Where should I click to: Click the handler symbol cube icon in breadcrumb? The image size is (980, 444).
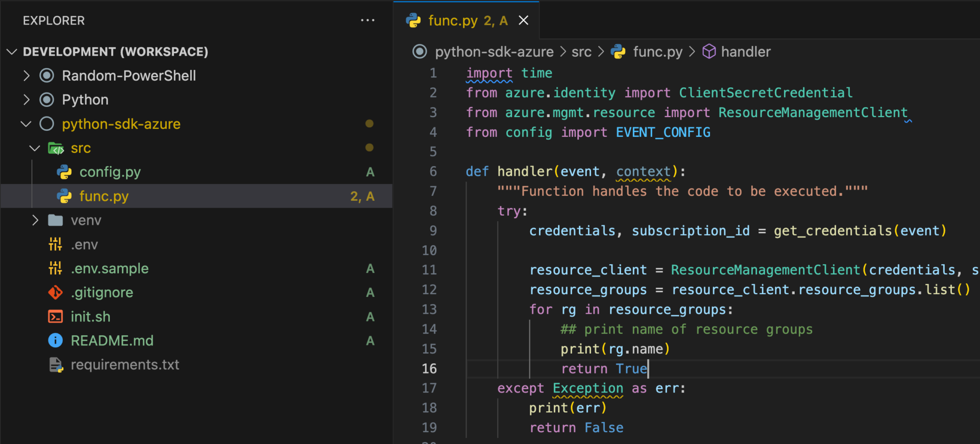(x=709, y=52)
